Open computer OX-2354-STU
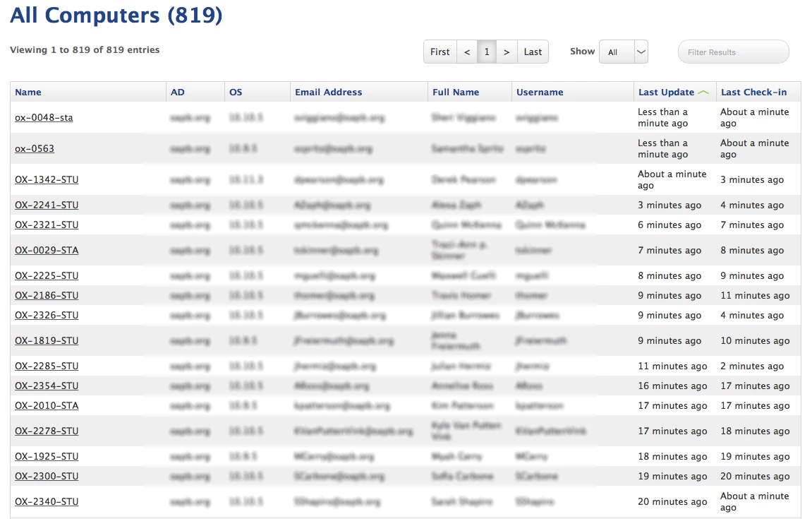The height and width of the screenshot is (519, 812). [47, 386]
